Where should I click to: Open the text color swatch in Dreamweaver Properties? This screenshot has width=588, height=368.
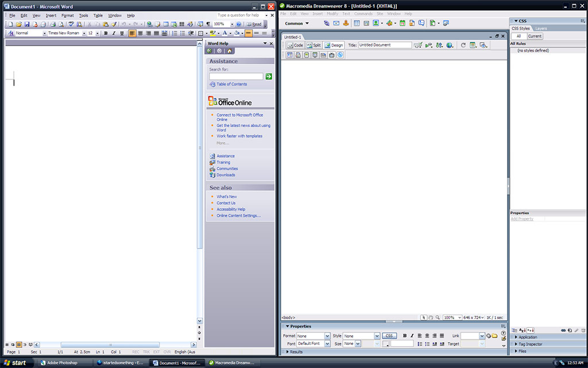click(x=385, y=344)
